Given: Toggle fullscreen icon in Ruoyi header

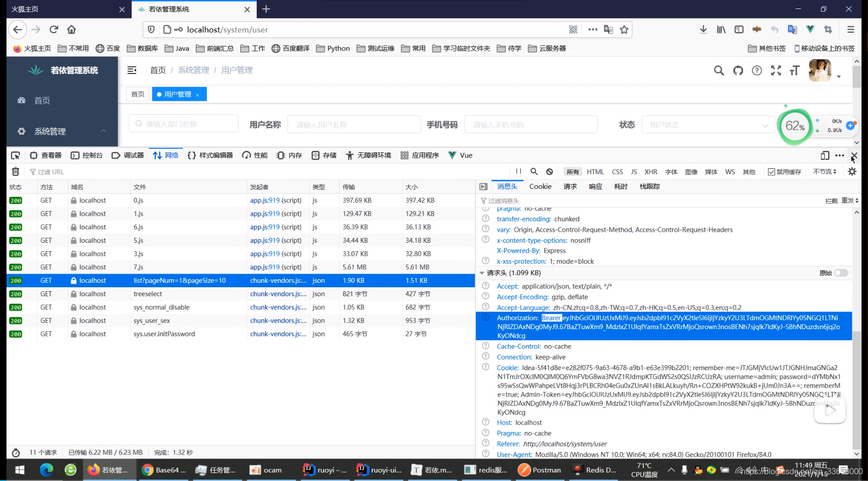Looking at the screenshot, I should point(776,70).
